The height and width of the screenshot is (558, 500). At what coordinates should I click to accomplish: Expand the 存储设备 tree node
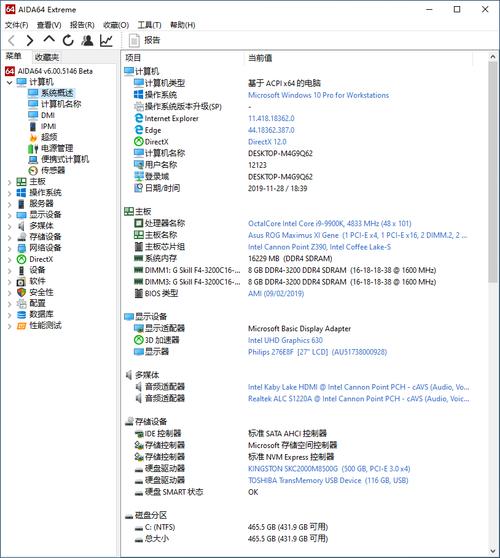[x=10, y=237]
